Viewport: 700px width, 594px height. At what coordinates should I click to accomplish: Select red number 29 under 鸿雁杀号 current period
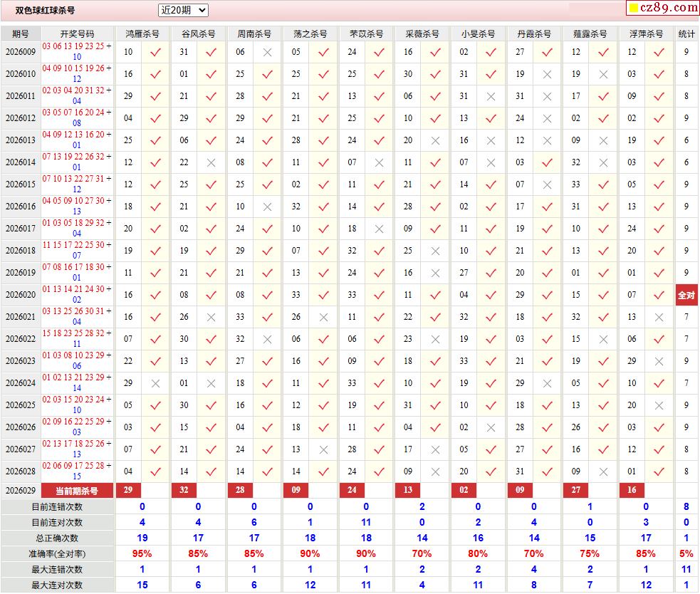[128, 491]
